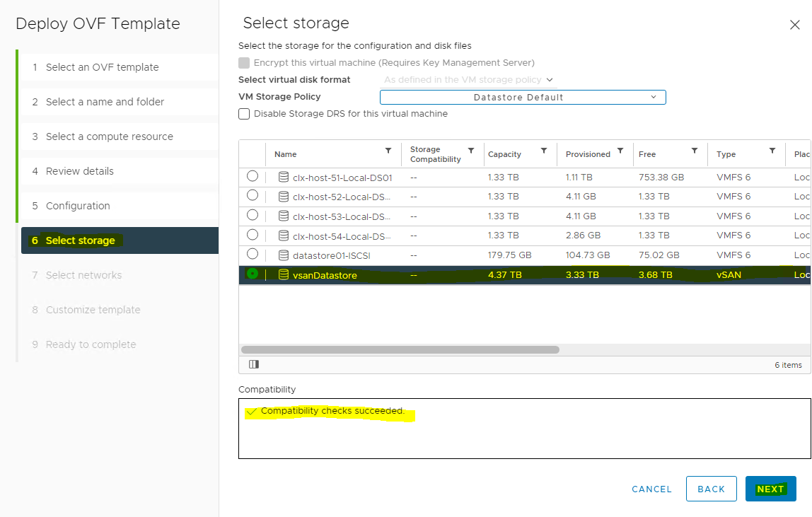The image size is (812, 517).
Task: Click the 1.11 TB provisioned cell
Action: [579, 178]
